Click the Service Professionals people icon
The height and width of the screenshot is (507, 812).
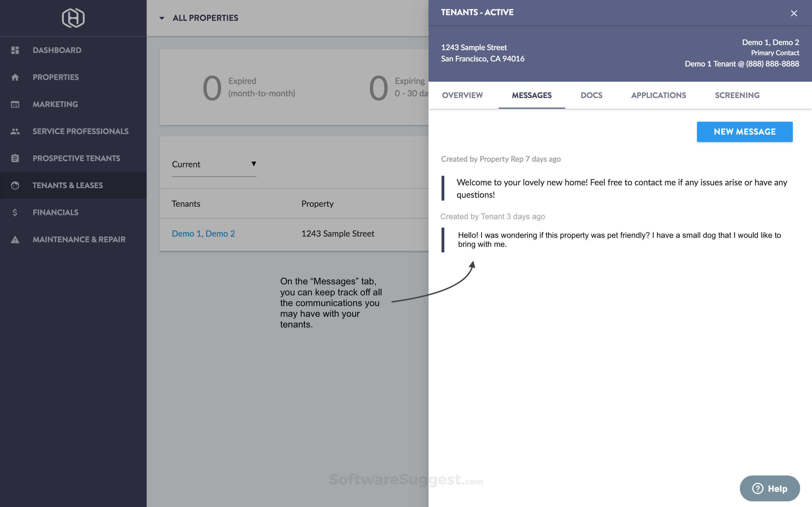coord(15,132)
